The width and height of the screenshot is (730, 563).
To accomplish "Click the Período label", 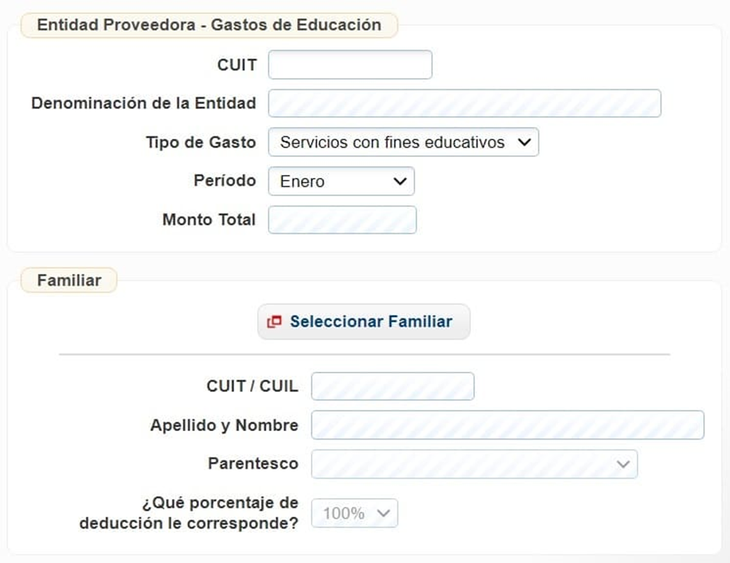I will 225,181.
